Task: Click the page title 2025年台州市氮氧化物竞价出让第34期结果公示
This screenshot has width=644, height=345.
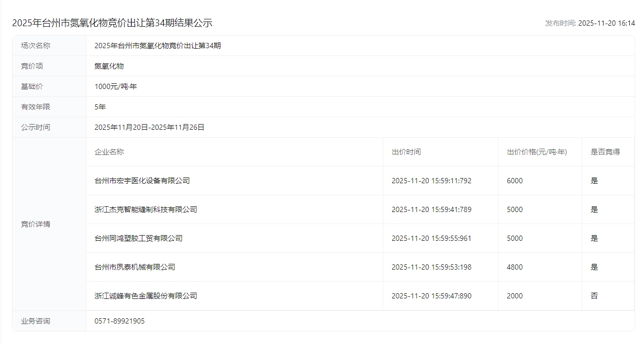Action: pos(112,23)
